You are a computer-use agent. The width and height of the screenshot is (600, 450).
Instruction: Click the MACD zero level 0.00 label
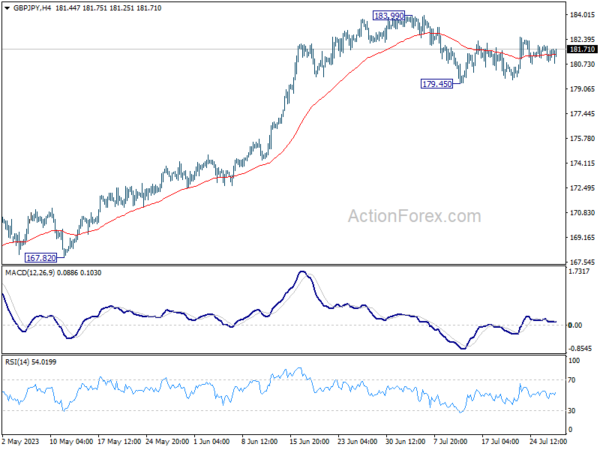[575, 325]
